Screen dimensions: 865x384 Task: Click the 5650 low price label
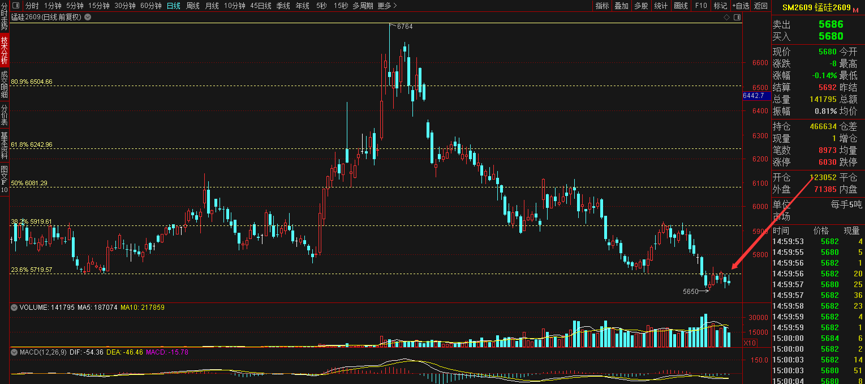pos(690,291)
